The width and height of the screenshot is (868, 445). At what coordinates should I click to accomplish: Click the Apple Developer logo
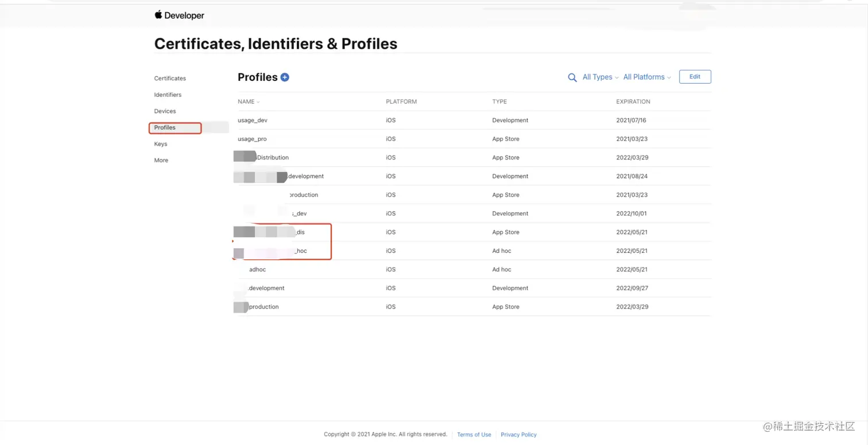pos(179,15)
